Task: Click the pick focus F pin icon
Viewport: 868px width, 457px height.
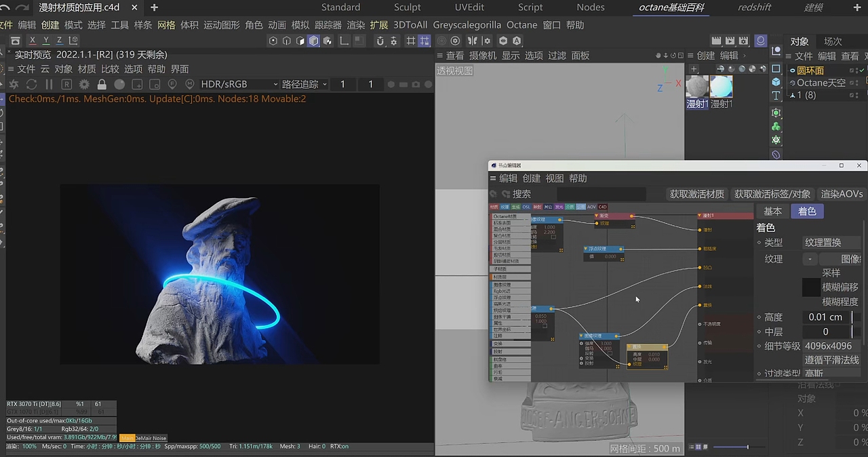Action: (172, 84)
